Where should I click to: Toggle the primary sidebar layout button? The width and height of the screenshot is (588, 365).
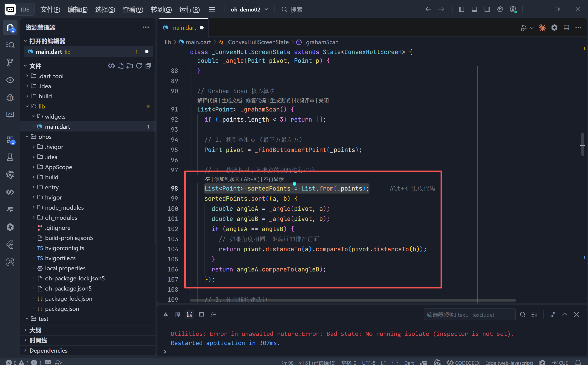pyautogui.click(x=461, y=9)
